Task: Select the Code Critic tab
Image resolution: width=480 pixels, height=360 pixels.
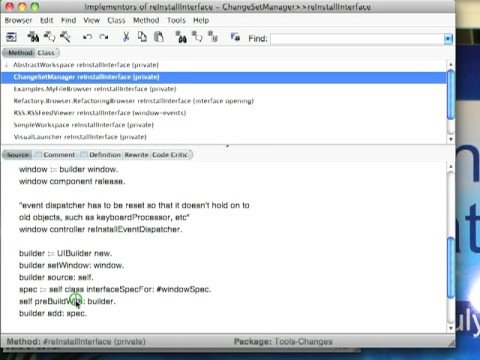Action: point(170,155)
